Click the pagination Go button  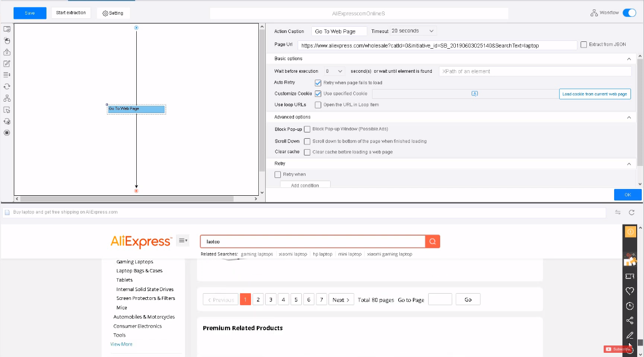[x=468, y=299]
